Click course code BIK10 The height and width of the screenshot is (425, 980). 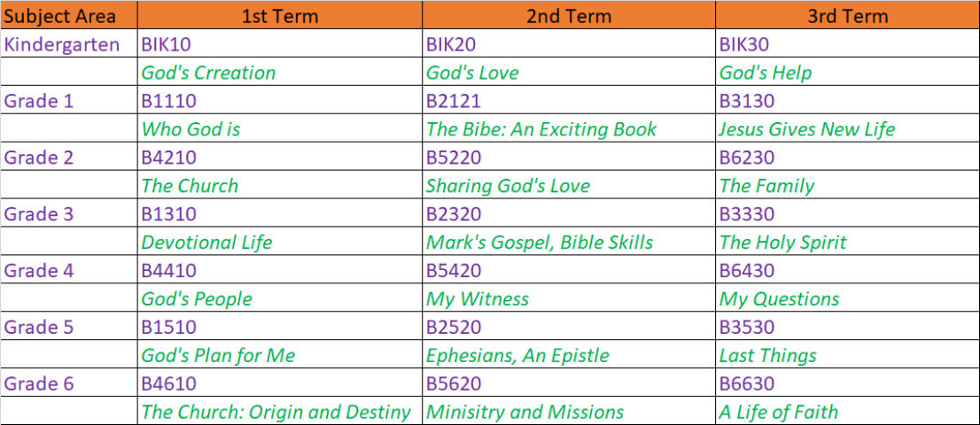point(167,44)
